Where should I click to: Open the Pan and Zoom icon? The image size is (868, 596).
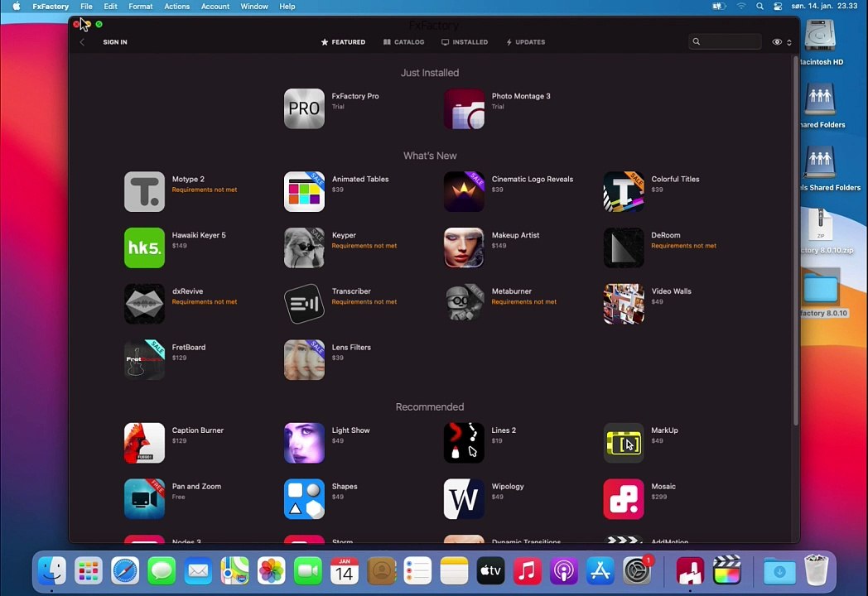click(144, 499)
